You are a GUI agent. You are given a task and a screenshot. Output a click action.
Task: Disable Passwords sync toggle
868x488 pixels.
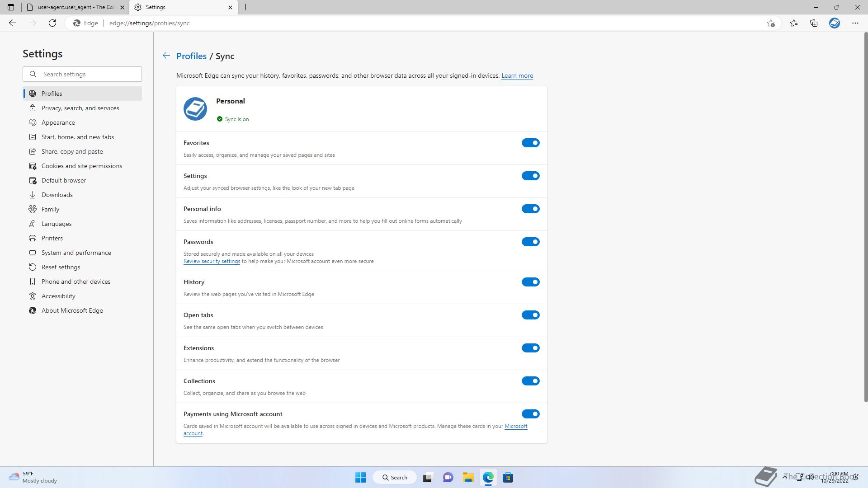[x=531, y=242]
